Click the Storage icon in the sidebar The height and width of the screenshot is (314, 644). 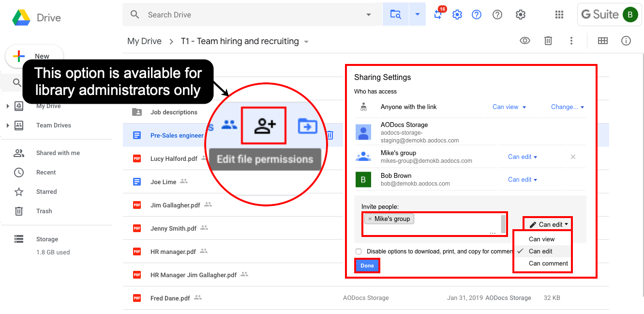19,239
